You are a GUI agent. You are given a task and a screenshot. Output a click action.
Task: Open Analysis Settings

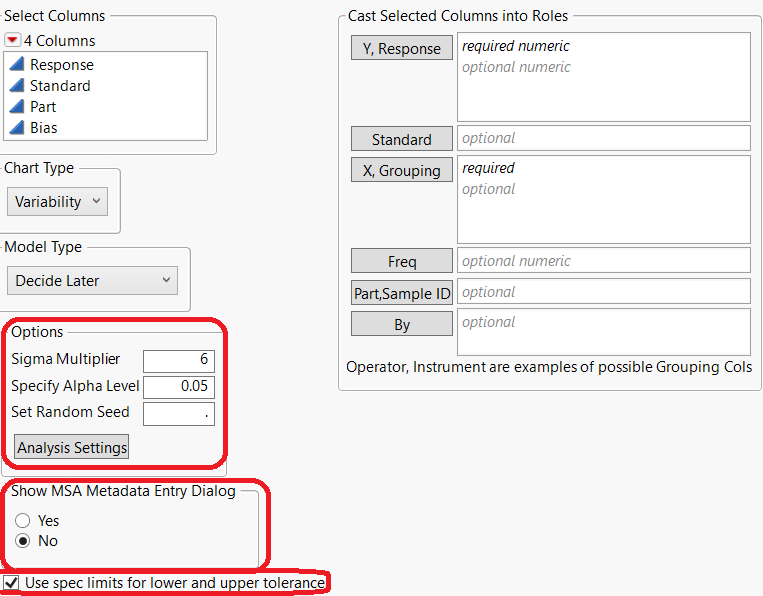(x=72, y=447)
